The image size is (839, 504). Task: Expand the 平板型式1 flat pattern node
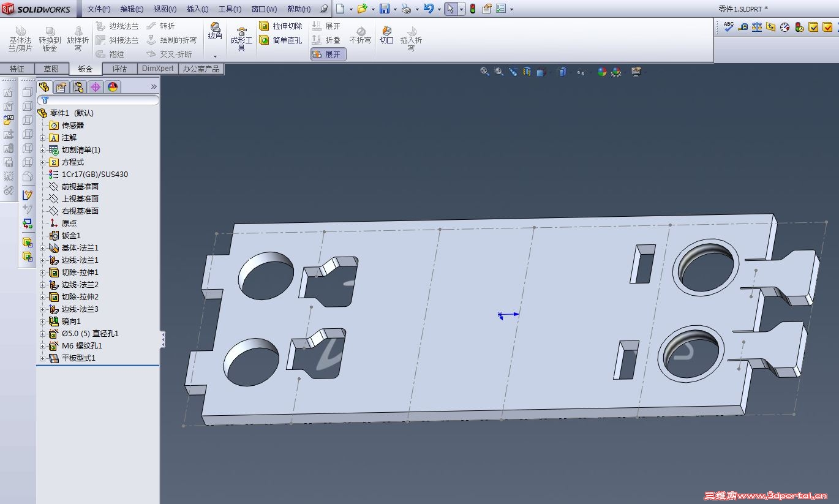pos(43,358)
